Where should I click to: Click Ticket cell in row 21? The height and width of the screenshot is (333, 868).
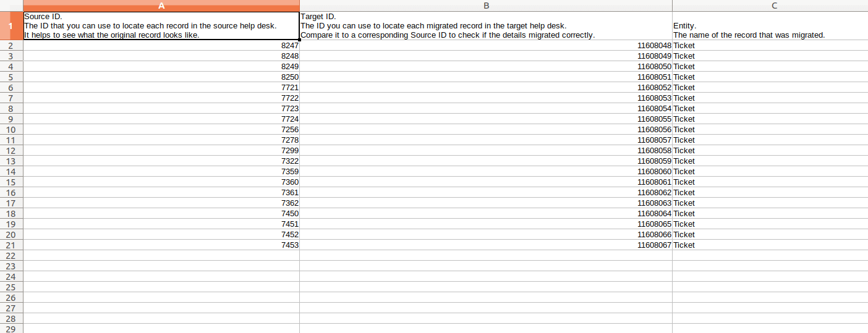click(770, 245)
